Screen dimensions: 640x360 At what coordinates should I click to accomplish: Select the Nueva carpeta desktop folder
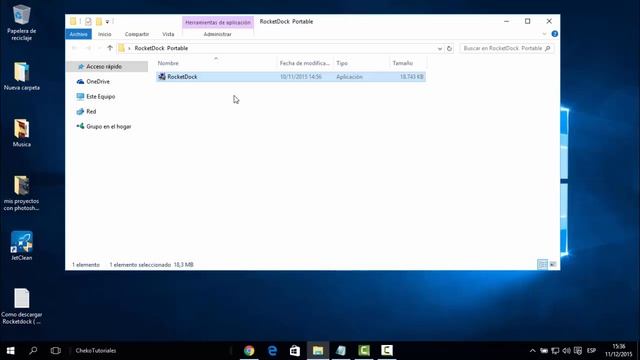point(22,76)
